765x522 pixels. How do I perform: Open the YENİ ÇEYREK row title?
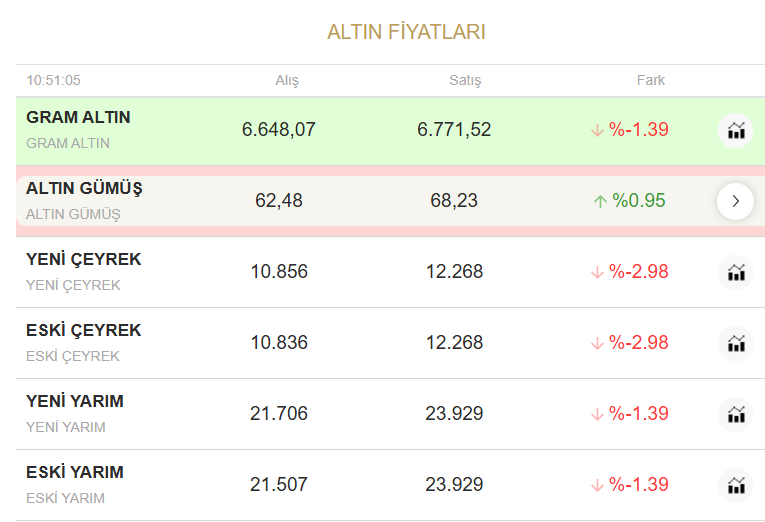84,259
